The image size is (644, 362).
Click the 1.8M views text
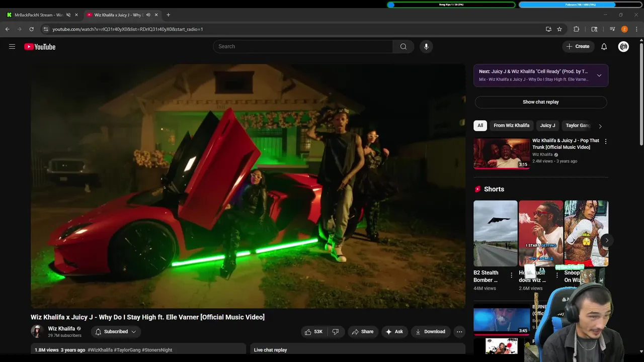tap(46, 350)
